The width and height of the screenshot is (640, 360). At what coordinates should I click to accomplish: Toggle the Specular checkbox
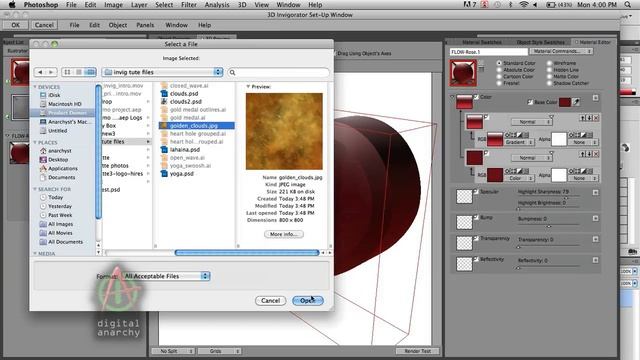[x=476, y=191]
